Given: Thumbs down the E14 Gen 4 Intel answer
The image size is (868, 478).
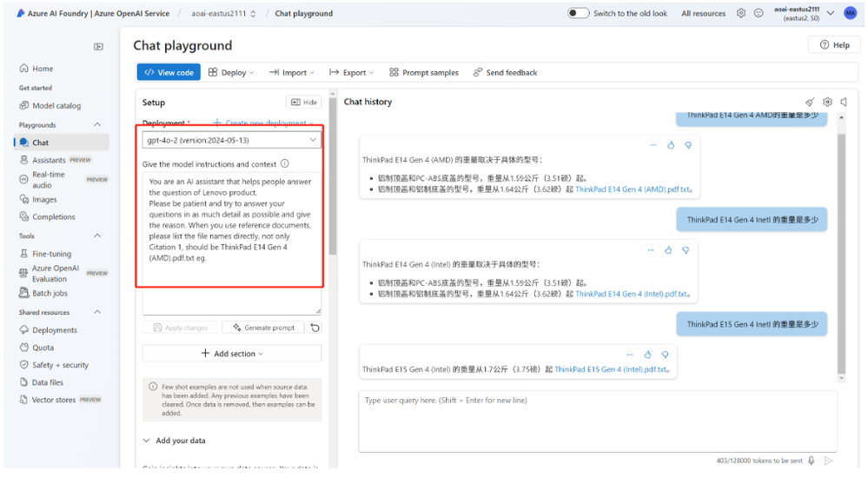Looking at the screenshot, I should click(686, 250).
